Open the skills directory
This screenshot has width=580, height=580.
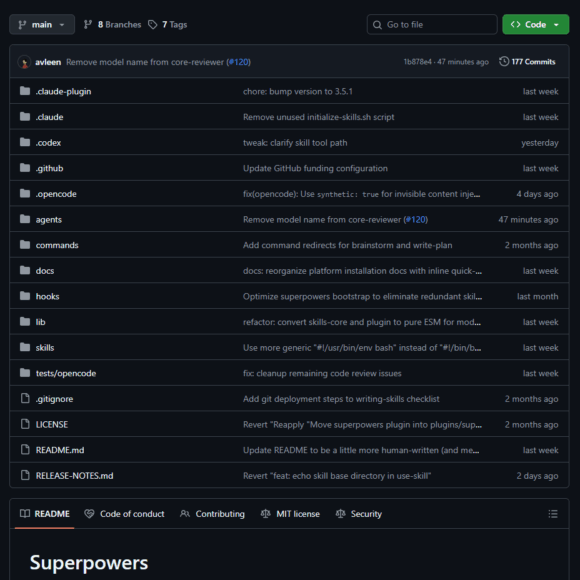coord(45,347)
